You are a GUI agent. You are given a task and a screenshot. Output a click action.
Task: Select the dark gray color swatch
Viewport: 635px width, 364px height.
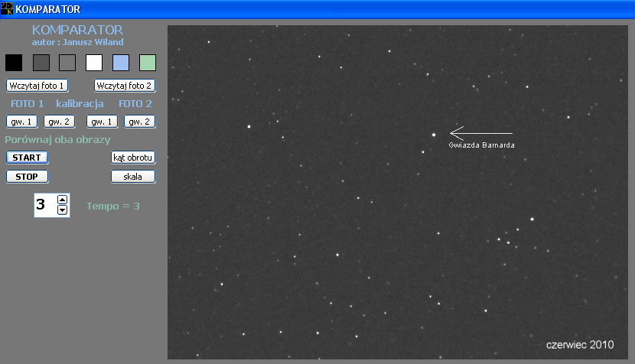tap(41, 63)
